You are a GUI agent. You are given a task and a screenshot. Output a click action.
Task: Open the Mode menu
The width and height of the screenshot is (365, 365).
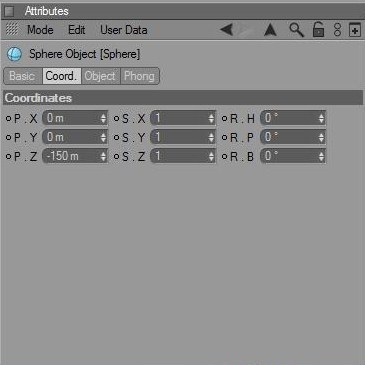tap(40, 30)
